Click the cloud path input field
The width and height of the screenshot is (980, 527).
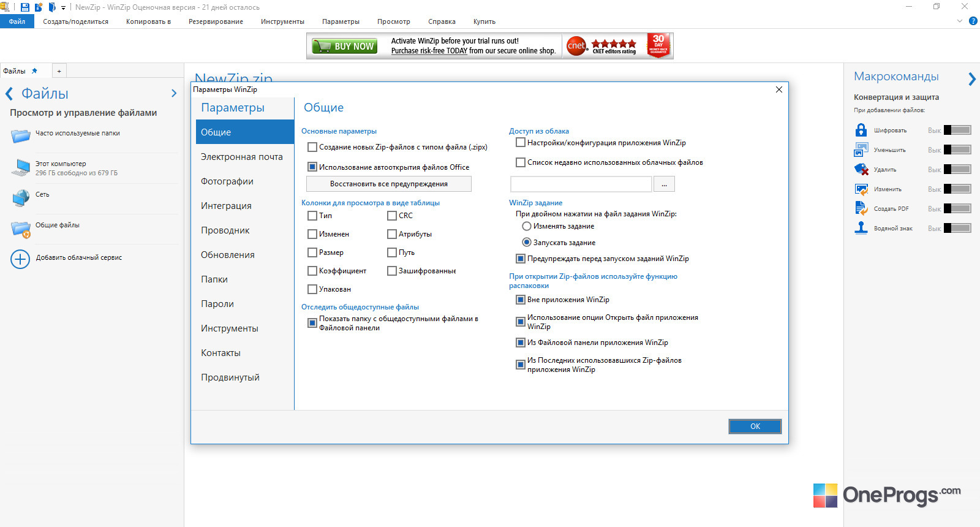click(x=581, y=184)
